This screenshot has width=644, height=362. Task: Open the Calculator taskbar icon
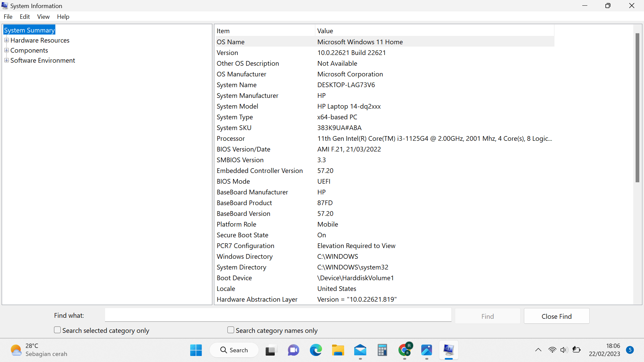(382, 350)
